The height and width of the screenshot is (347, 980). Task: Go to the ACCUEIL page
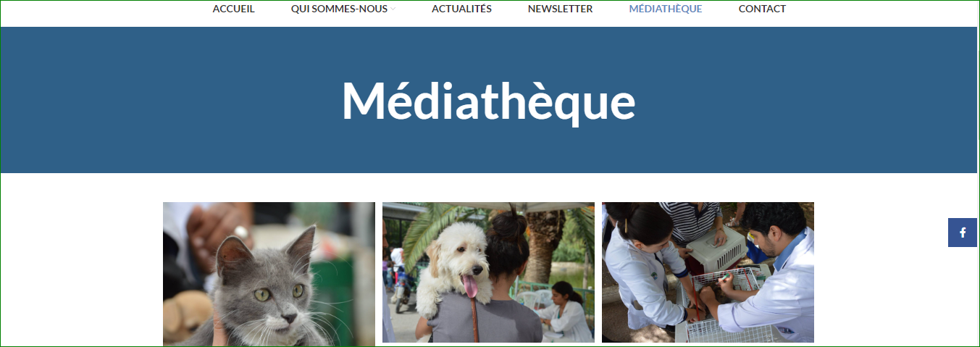[233, 9]
